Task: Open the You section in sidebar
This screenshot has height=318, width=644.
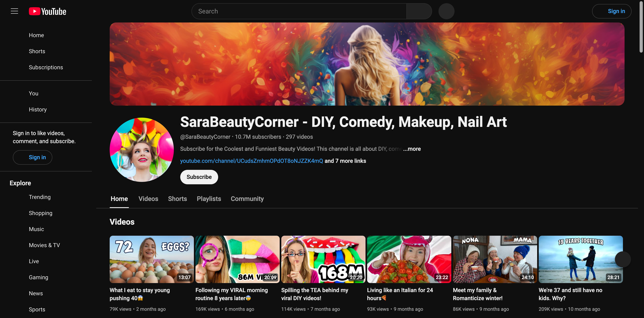Action: pyautogui.click(x=33, y=93)
